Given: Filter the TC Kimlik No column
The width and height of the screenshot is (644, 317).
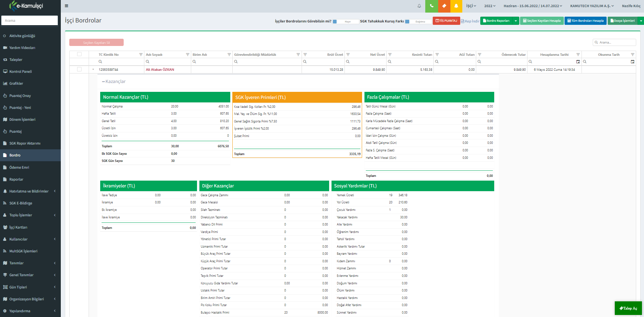Looking at the screenshot, I should [x=141, y=55].
